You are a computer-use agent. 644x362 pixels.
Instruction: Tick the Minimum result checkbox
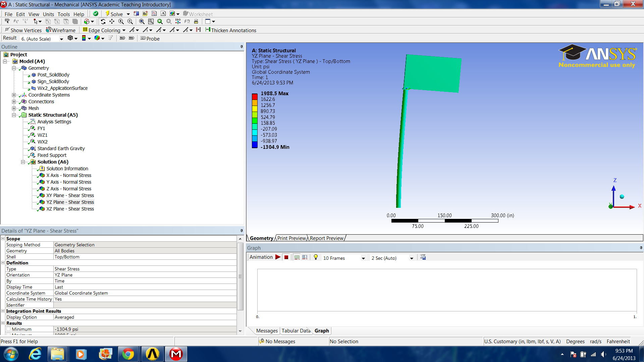click(x=8, y=329)
